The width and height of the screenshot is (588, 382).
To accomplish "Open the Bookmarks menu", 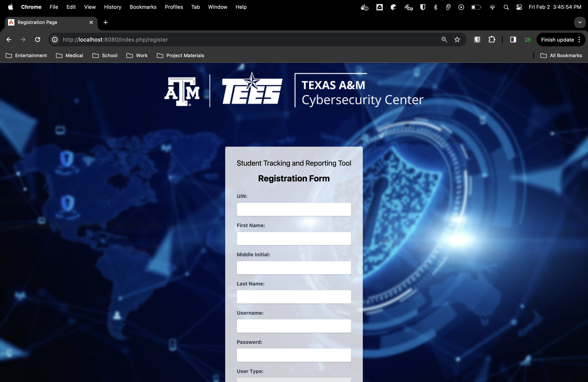I will pos(143,7).
